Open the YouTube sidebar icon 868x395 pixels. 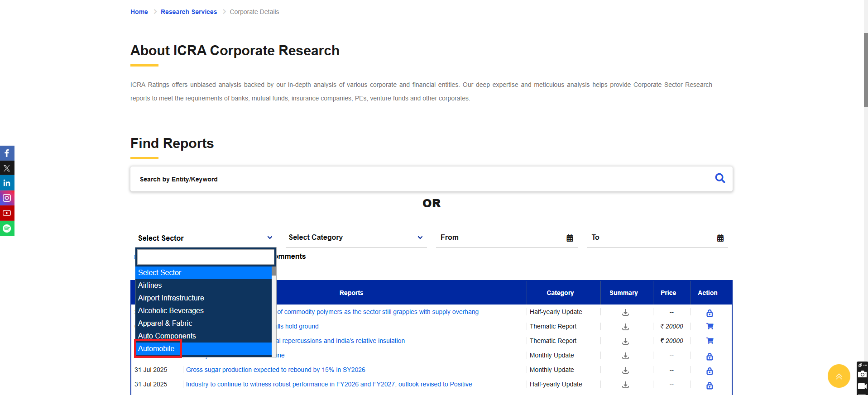click(x=7, y=213)
